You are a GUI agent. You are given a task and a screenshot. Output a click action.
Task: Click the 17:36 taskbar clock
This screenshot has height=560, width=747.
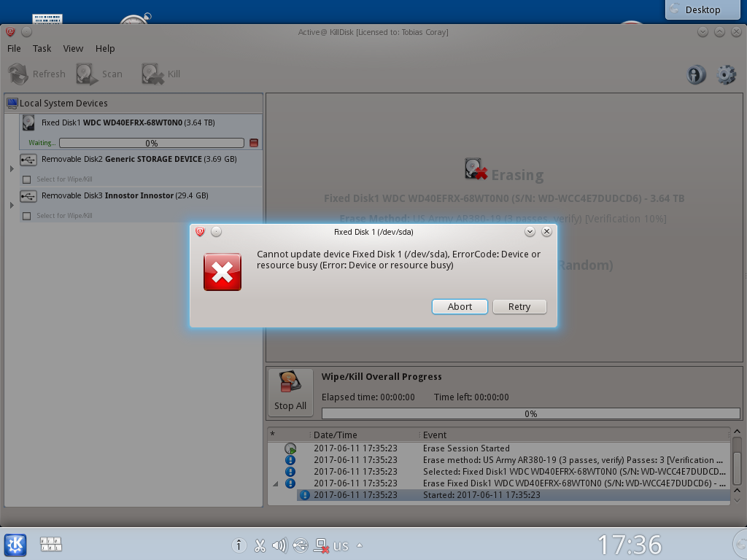(x=630, y=545)
